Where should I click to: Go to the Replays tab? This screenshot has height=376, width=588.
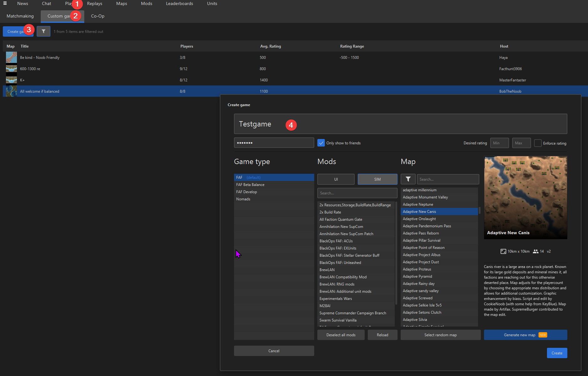tap(95, 3)
